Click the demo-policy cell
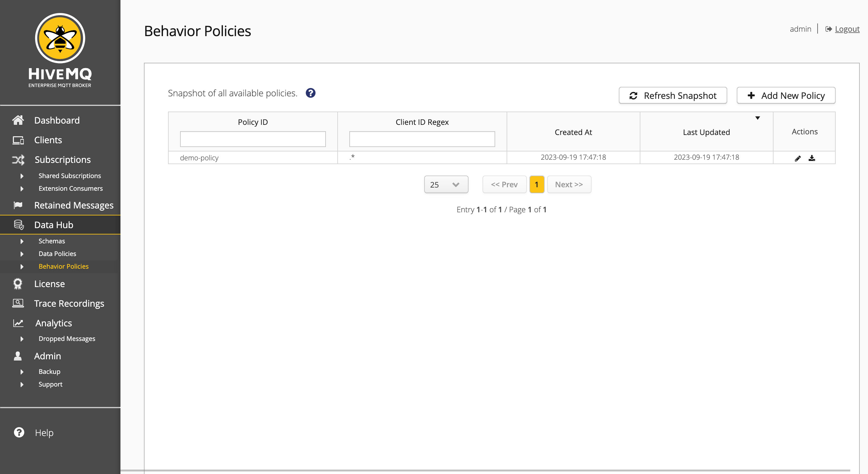Screen dimensions: 868x474 pyautogui.click(x=253, y=158)
